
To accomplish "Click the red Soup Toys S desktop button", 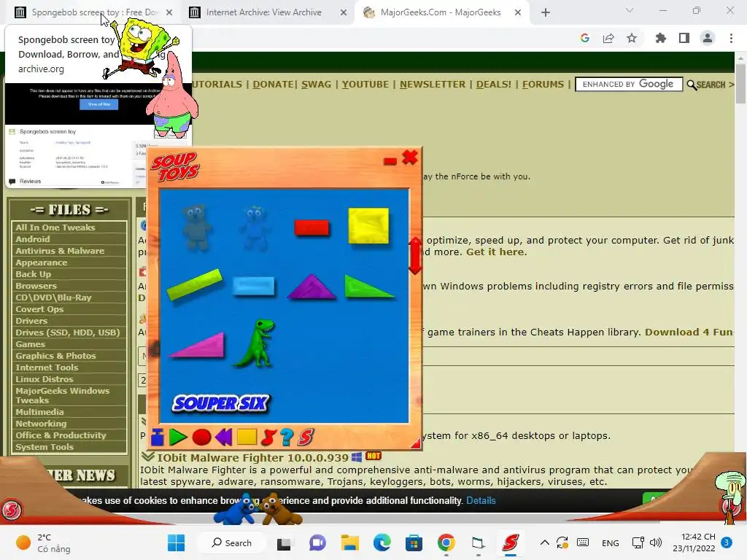I will click(12, 510).
